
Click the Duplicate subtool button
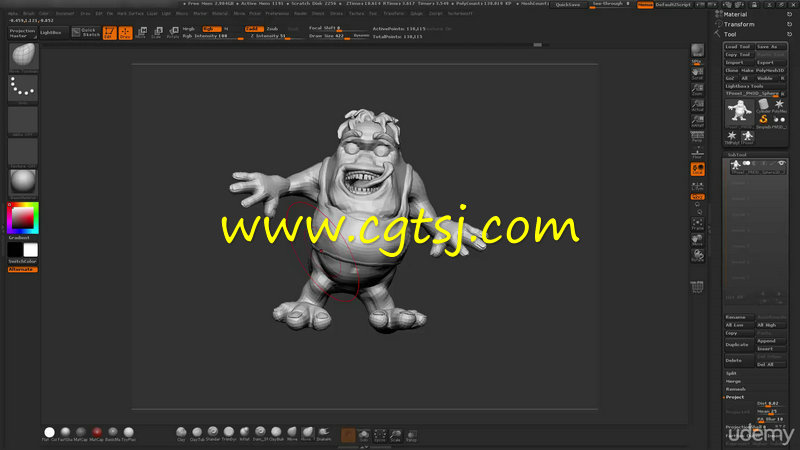[738, 344]
